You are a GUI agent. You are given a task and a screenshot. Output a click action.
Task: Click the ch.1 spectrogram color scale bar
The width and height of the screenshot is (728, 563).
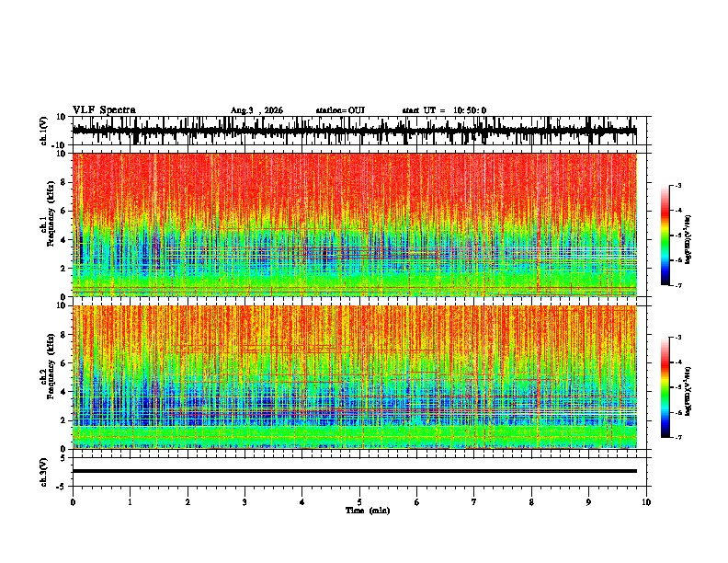(x=665, y=236)
